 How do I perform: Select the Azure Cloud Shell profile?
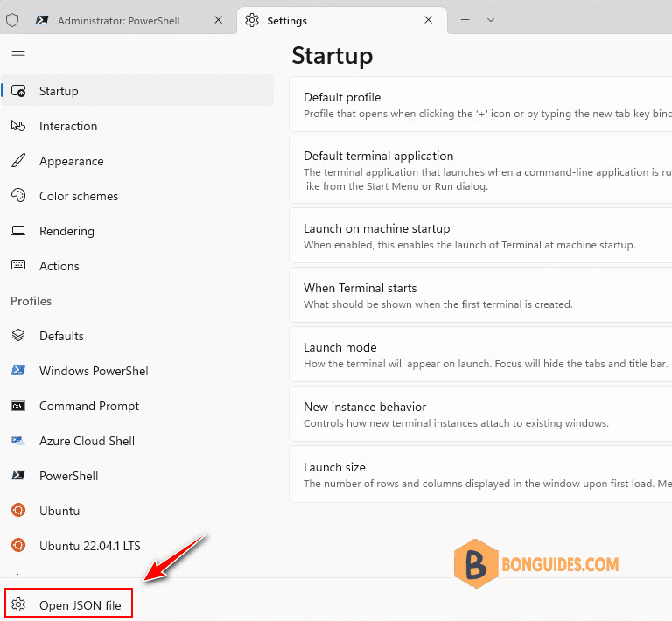coord(137,441)
